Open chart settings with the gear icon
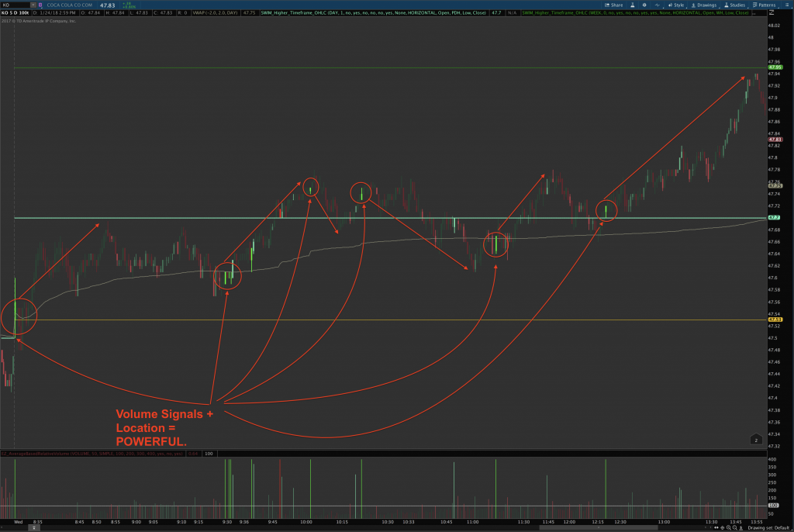This screenshot has width=794, height=532. pyautogui.click(x=646, y=5)
